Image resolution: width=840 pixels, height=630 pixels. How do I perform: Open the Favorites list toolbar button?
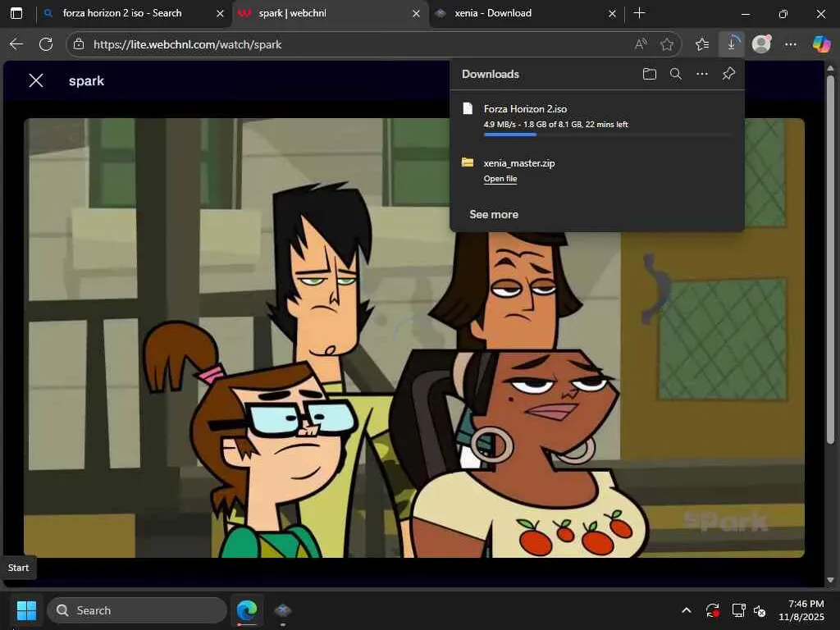pos(702,44)
